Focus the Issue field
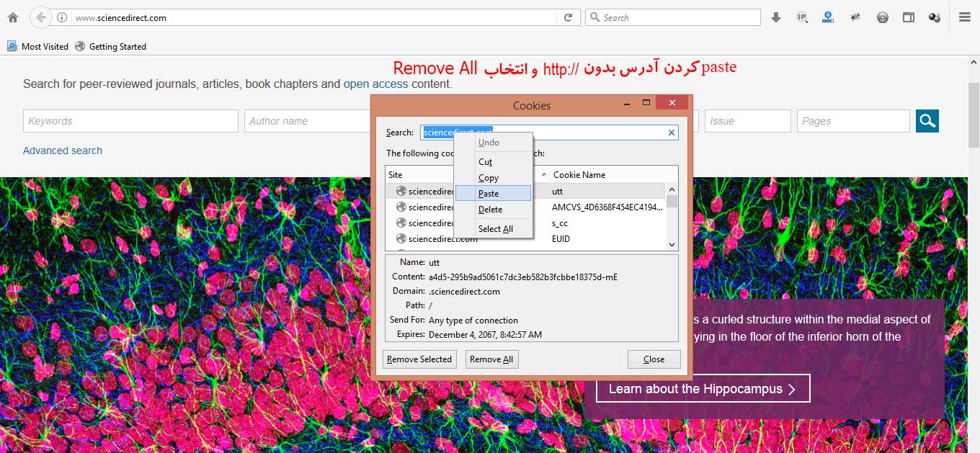 (x=748, y=121)
